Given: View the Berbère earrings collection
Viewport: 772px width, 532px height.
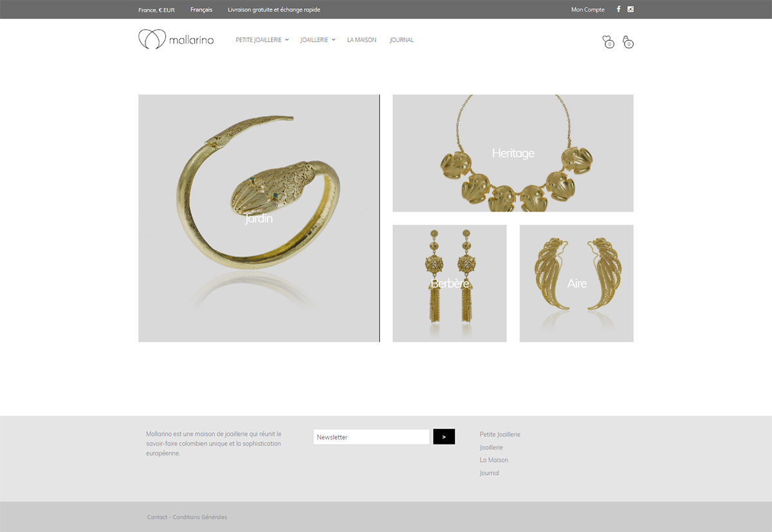Looking at the screenshot, I should pyautogui.click(x=450, y=283).
